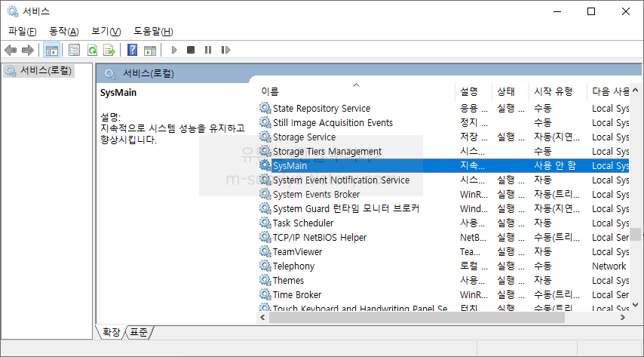
Task: Open the 파일(F) menu
Action: tap(22, 31)
